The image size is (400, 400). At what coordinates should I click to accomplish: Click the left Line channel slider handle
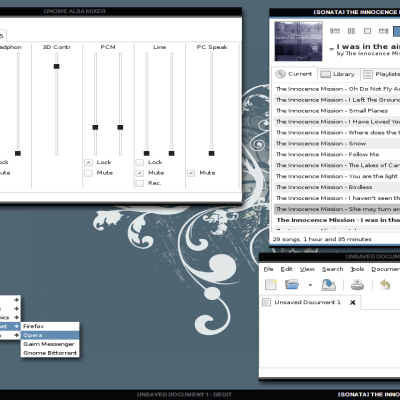[x=147, y=153]
